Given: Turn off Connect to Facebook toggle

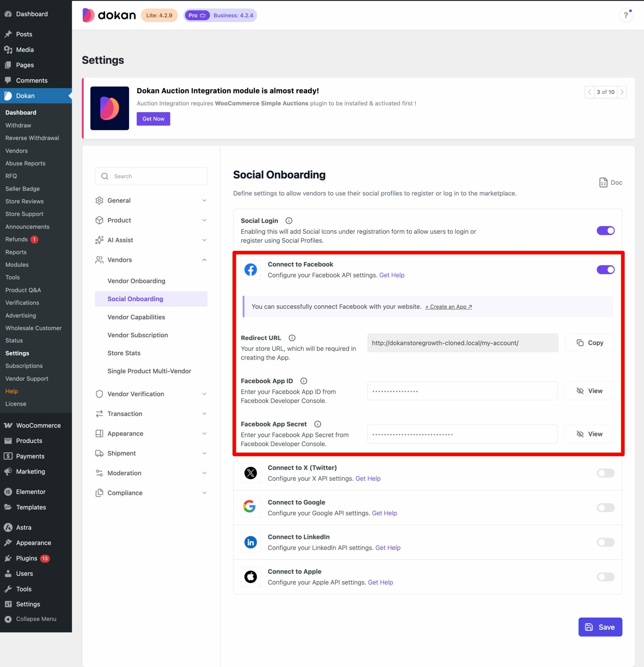Looking at the screenshot, I should coord(605,270).
